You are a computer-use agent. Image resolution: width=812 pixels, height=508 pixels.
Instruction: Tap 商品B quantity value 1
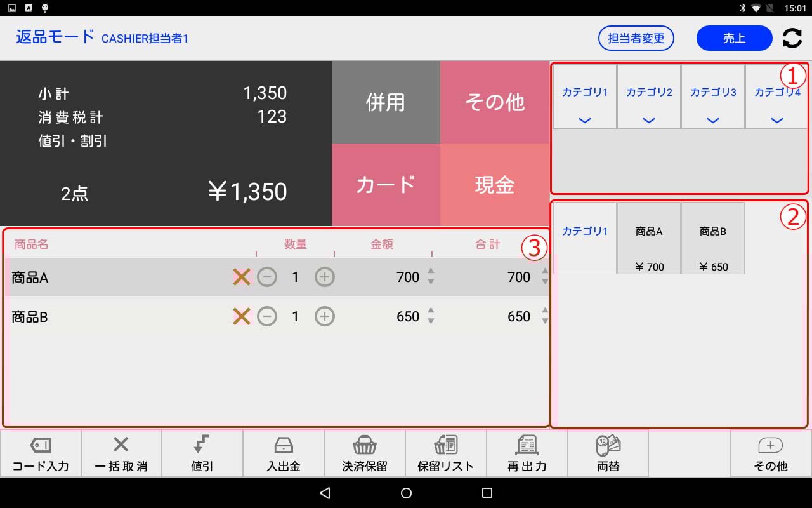point(295,317)
